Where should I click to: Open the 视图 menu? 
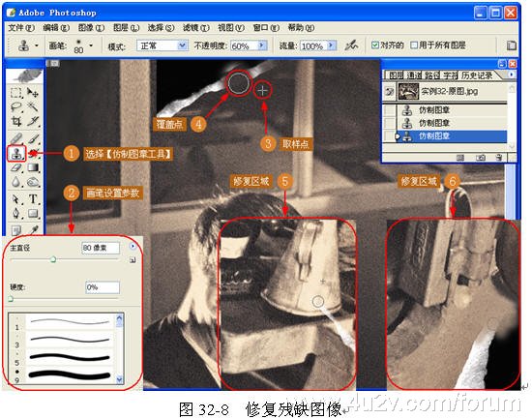[x=231, y=28]
